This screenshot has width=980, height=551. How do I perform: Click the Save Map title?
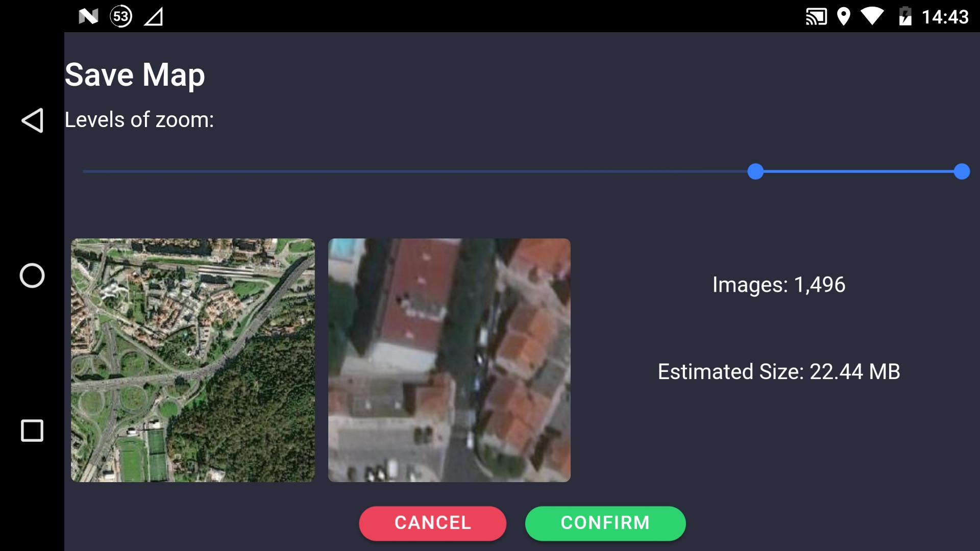pyautogui.click(x=135, y=75)
